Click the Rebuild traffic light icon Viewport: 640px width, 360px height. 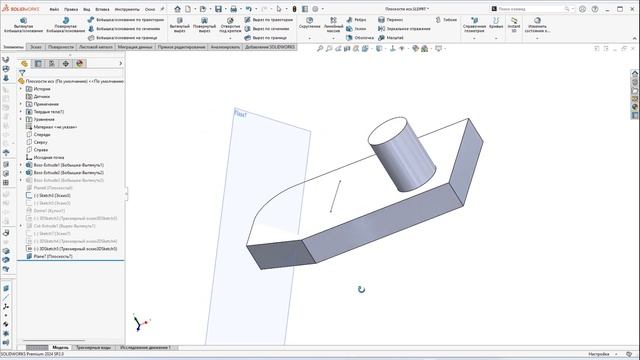point(294,9)
